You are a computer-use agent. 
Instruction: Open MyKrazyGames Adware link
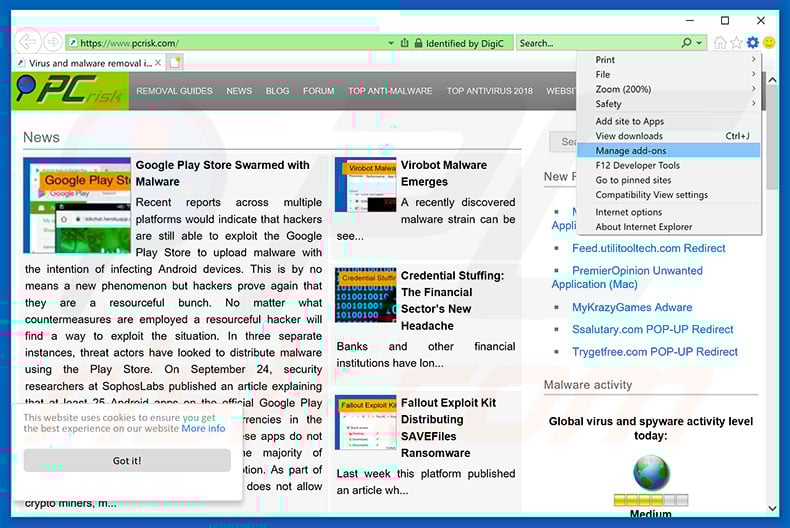click(632, 307)
